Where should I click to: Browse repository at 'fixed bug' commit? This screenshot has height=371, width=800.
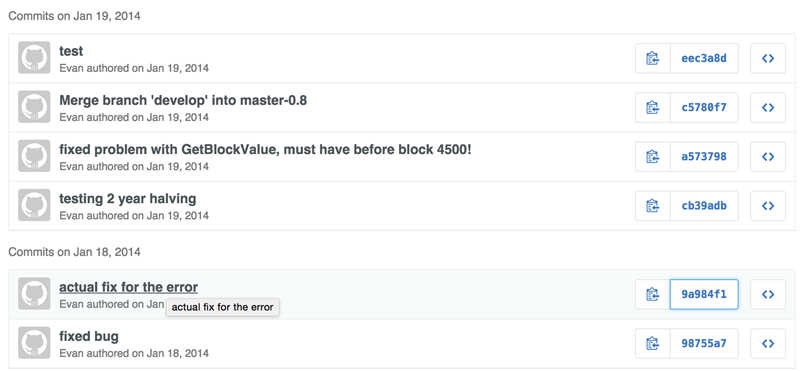point(768,343)
